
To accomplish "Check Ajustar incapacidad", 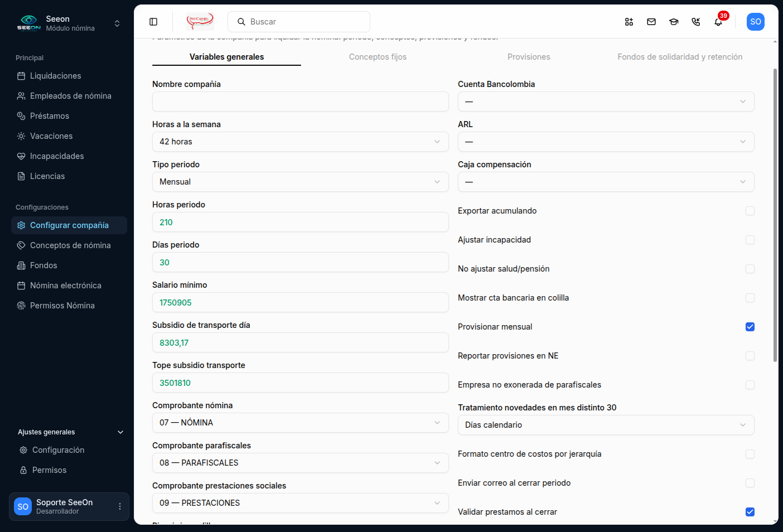I will pyautogui.click(x=750, y=240).
